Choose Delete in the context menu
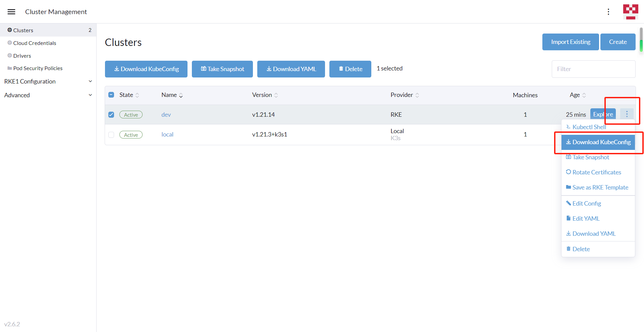Image resolution: width=644 pixels, height=332 pixels. pos(598,249)
